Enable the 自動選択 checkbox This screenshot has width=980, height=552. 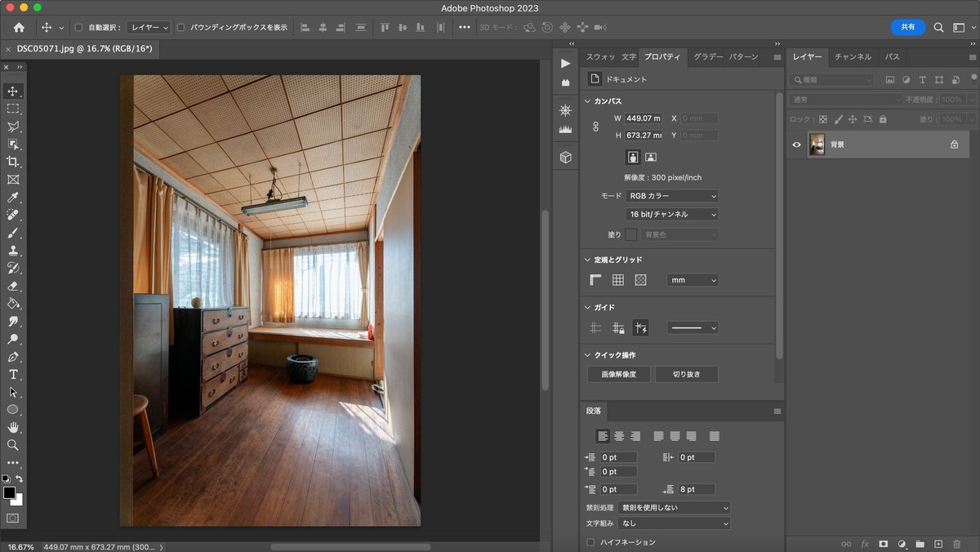[x=79, y=27]
